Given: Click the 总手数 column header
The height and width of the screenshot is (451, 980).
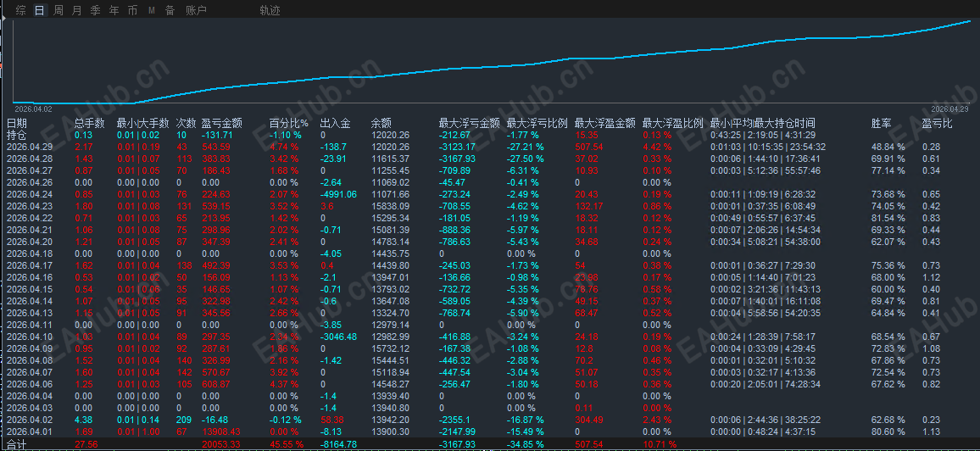Looking at the screenshot, I should 90,123.
